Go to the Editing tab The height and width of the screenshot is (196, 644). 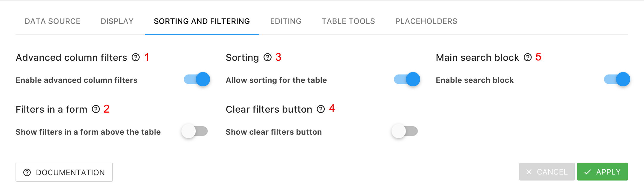(x=286, y=21)
